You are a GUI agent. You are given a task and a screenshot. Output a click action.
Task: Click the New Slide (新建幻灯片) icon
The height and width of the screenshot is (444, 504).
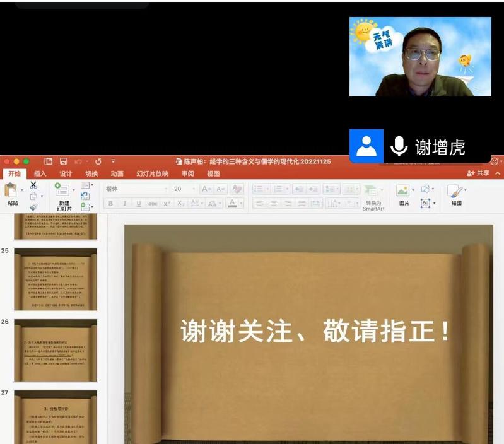[62, 190]
